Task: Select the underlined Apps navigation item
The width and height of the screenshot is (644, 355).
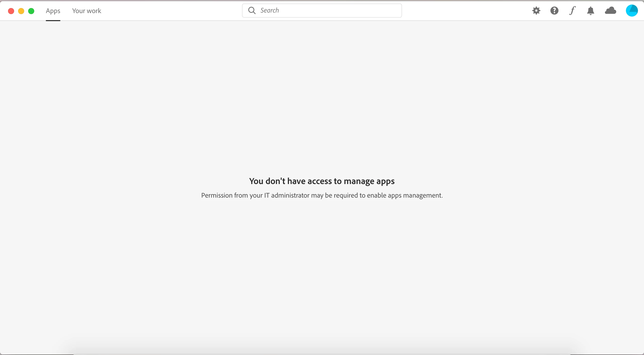Action: (53, 11)
